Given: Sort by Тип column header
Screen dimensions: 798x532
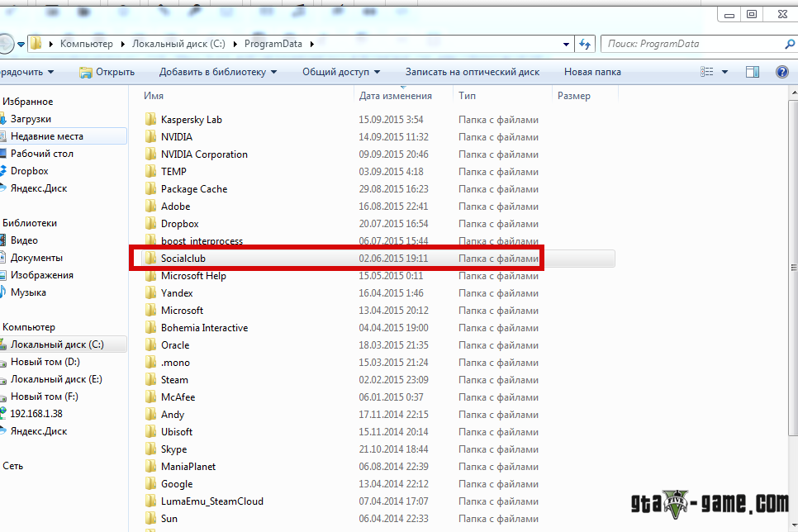Looking at the screenshot, I should tap(468, 96).
